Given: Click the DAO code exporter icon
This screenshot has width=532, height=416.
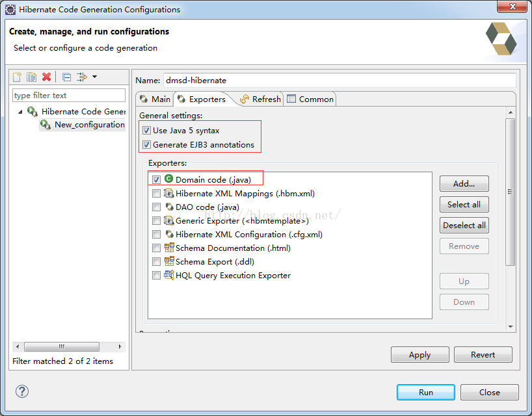Looking at the screenshot, I should [x=169, y=207].
